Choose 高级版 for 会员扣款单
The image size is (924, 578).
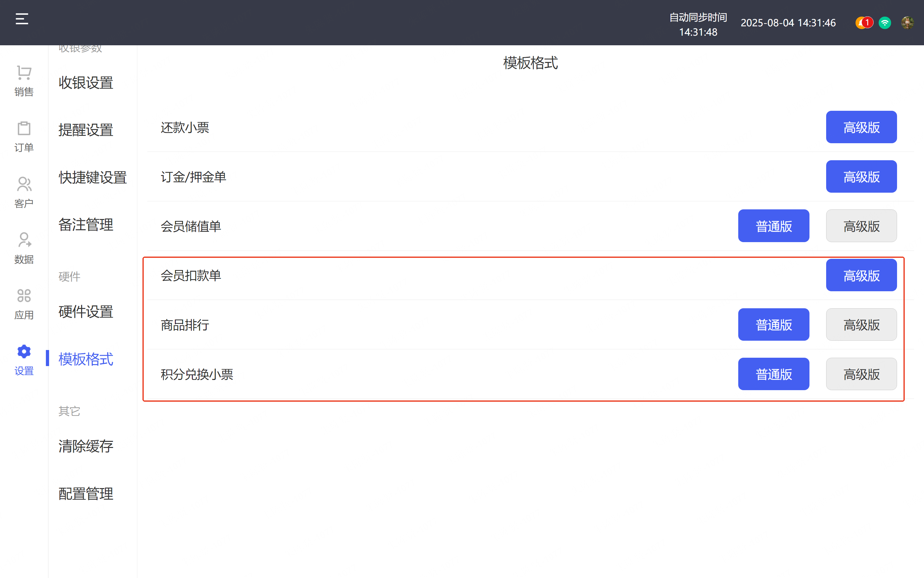click(861, 275)
